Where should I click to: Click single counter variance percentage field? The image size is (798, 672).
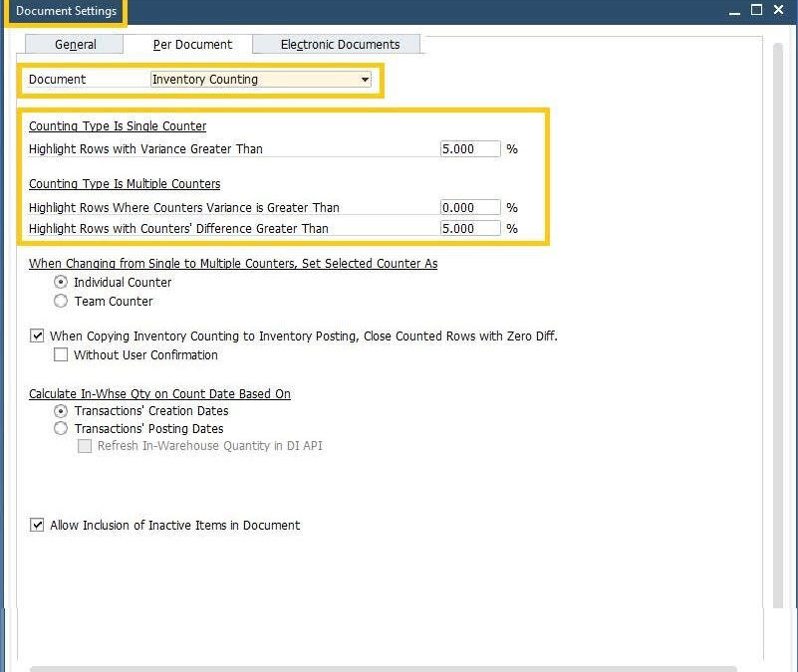coord(470,149)
